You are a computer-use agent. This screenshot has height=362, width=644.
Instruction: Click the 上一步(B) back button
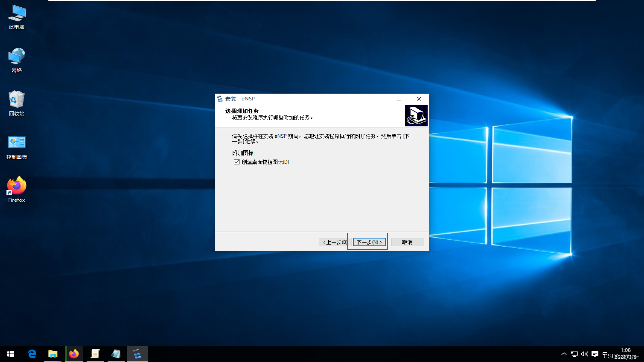point(334,242)
